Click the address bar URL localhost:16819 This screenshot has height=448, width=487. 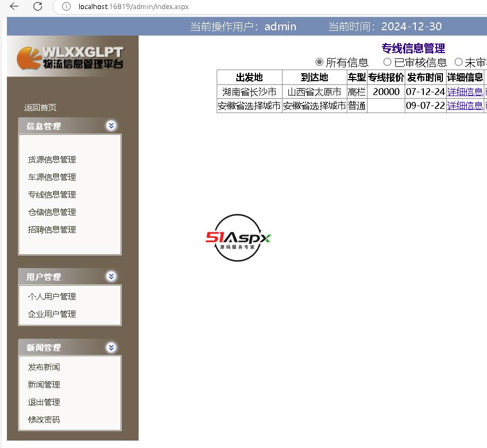tap(133, 6)
